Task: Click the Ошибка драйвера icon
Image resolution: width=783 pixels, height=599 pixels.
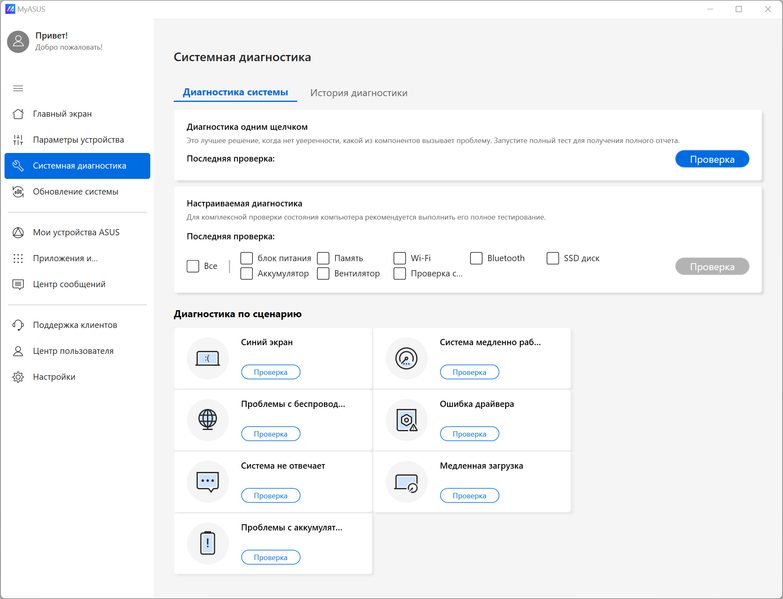Action: tap(406, 421)
